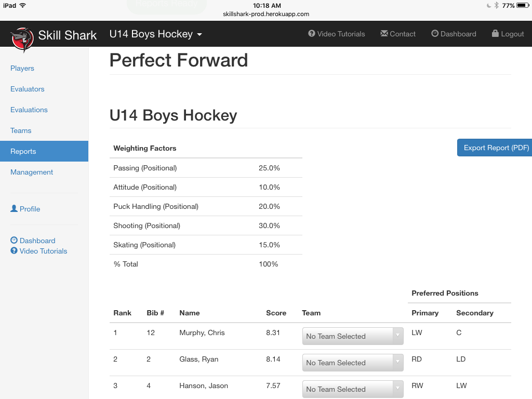Tap the browser URL address bar
532x399 pixels.
click(x=265, y=14)
